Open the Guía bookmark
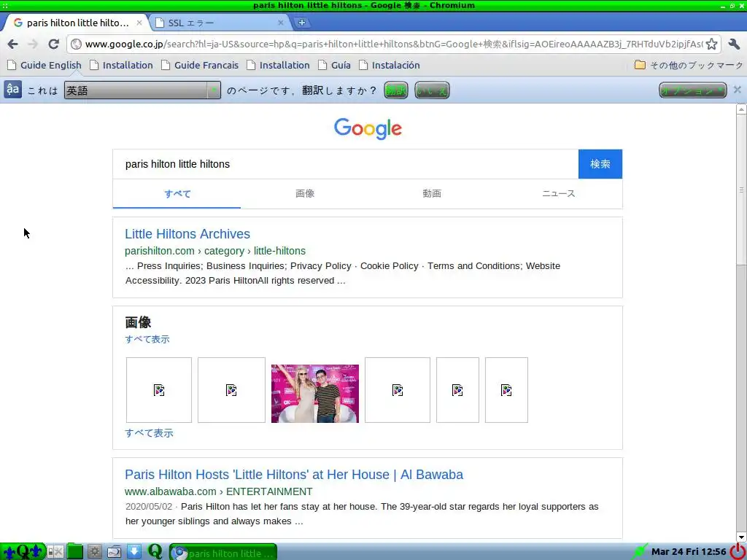The height and width of the screenshot is (560, 747). pyautogui.click(x=334, y=65)
